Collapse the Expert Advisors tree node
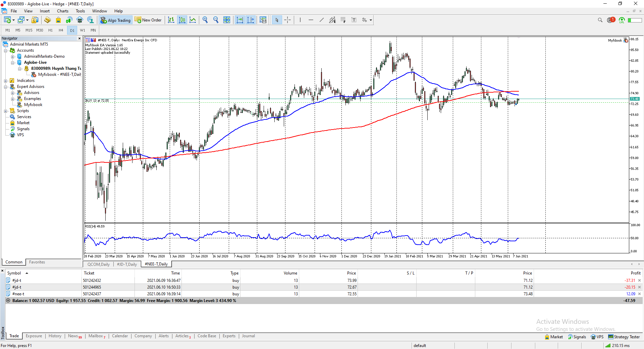Screen dimensions: 644x349 [x=6, y=87]
